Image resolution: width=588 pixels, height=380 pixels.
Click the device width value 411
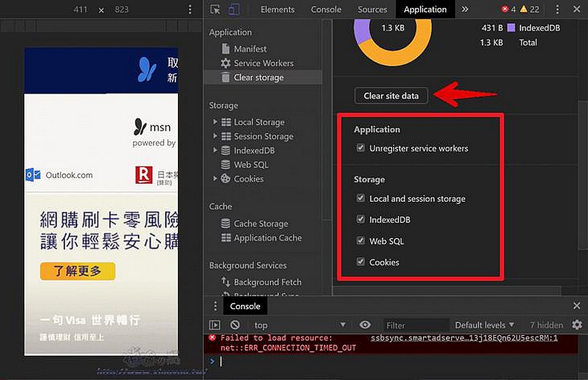click(x=80, y=9)
